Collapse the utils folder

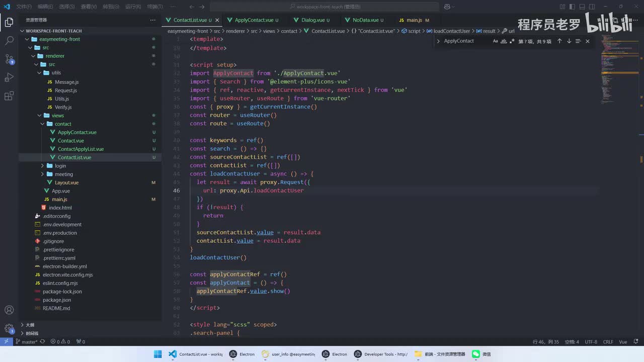56,73
